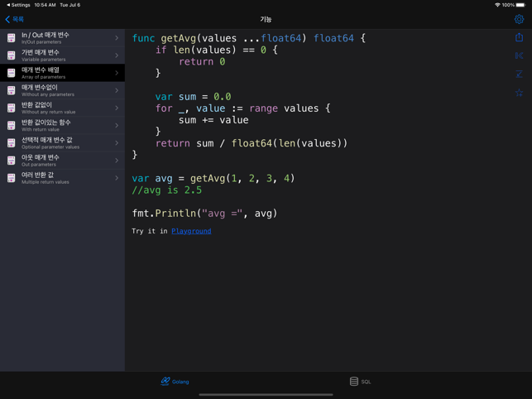Tap the Golang gopher icon
The width and height of the screenshot is (532, 399).
coord(165,381)
